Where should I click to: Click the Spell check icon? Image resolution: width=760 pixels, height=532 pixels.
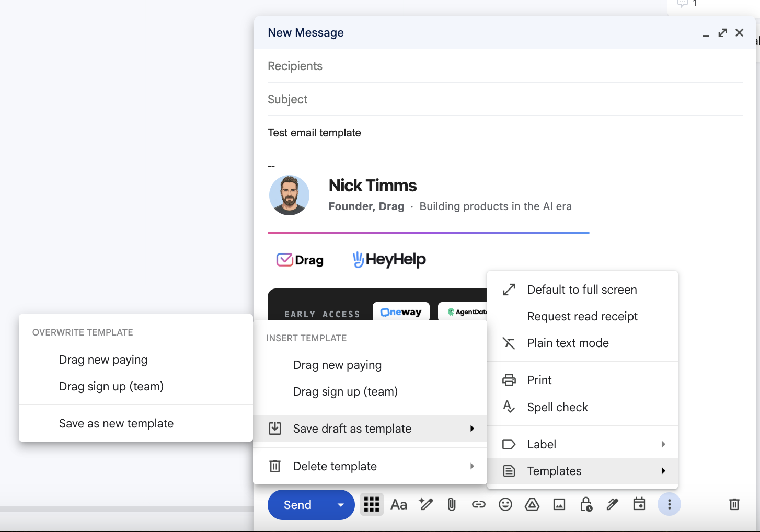(x=509, y=407)
